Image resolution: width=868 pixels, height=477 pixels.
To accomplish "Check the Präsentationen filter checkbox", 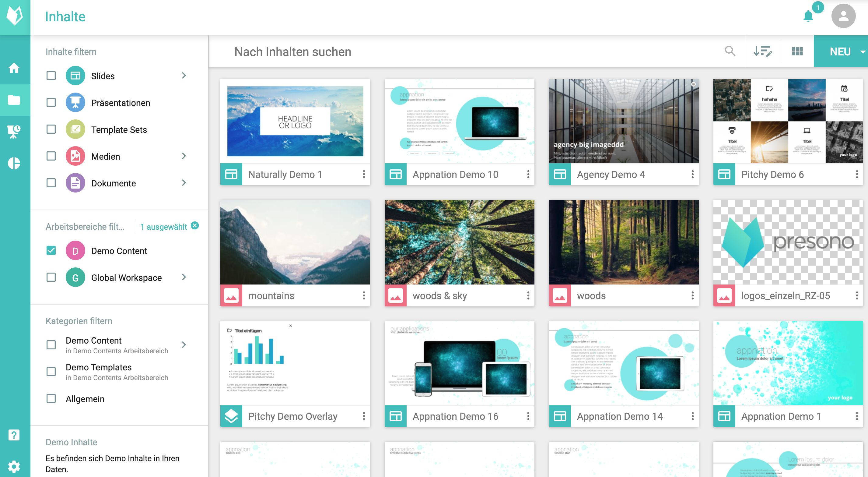I will pos(51,103).
